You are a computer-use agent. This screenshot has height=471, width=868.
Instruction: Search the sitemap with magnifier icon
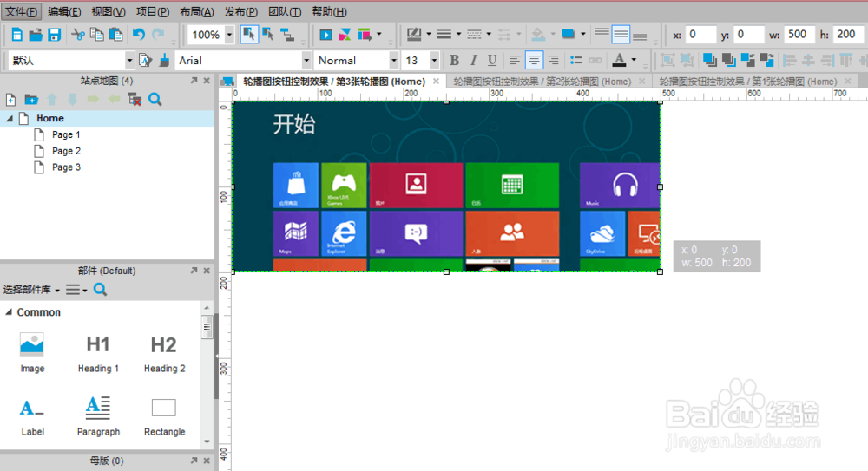click(x=155, y=100)
